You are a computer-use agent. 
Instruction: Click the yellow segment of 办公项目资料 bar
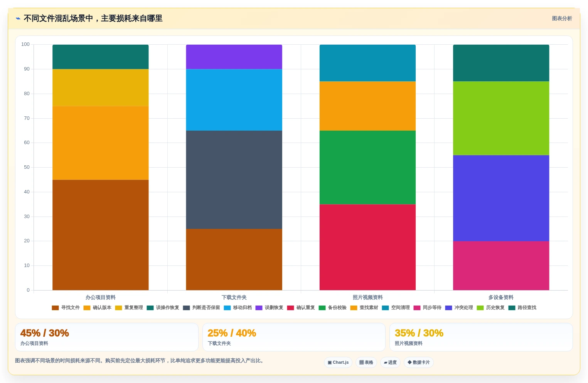tap(101, 87)
